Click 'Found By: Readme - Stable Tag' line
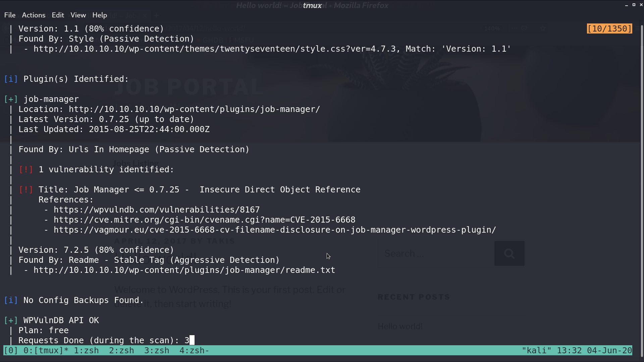 coord(149,260)
